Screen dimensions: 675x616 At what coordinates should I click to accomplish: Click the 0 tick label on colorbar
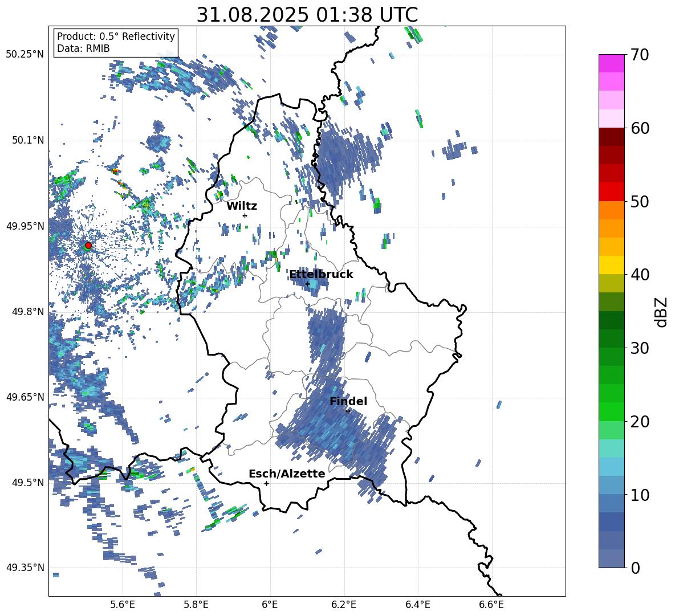pos(635,568)
